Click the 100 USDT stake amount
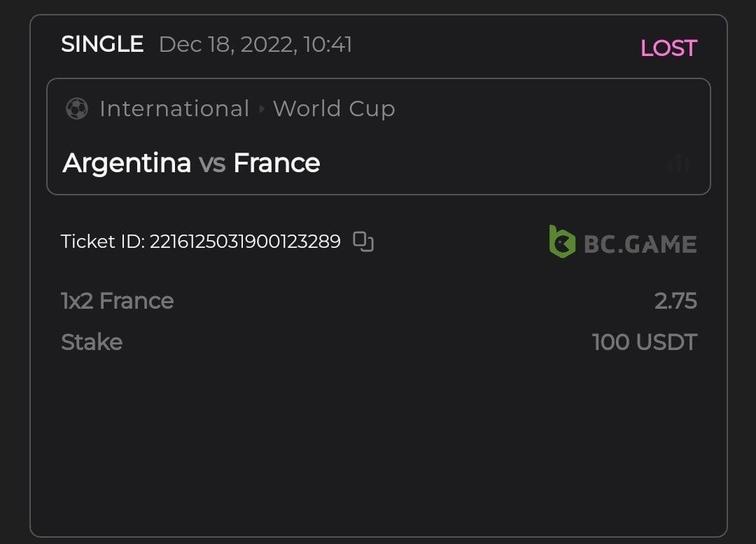 644,342
